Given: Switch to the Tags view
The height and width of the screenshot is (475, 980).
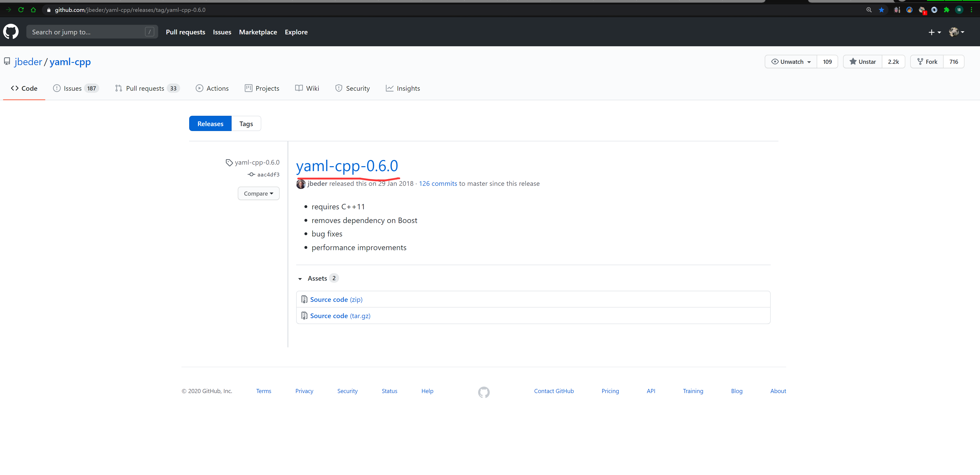Looking at the screenshot, I should tap(246, 124).
